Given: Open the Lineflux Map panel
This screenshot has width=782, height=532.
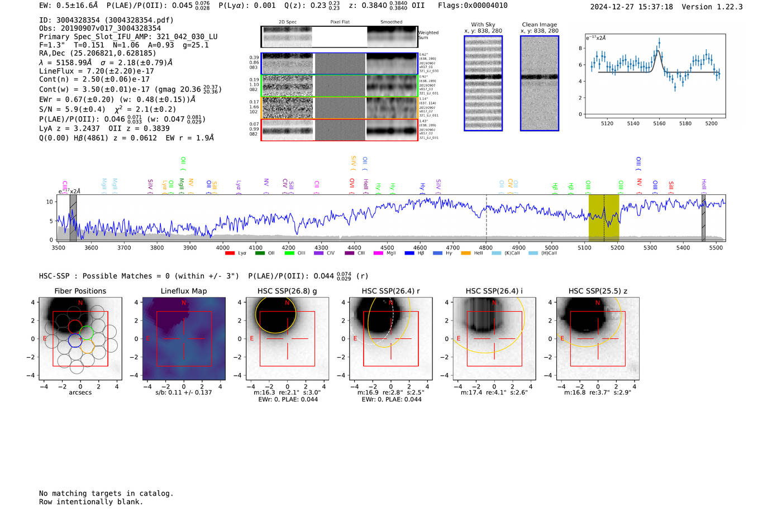Looking at the screenshot, I should tap(184, 338).
